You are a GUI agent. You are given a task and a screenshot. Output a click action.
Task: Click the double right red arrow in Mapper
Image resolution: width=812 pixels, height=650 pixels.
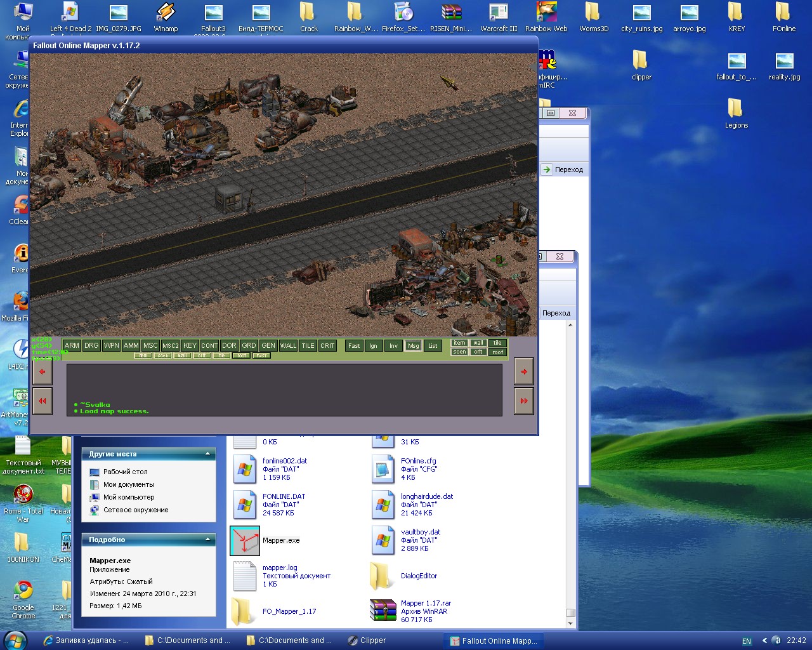pyautogui.click(x=524, y=401)
